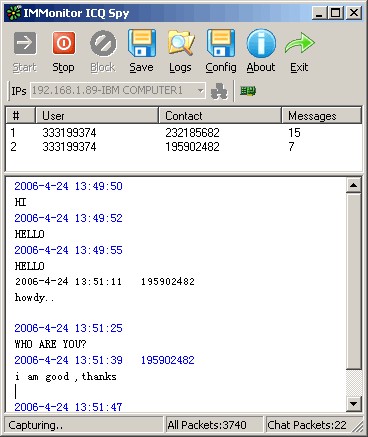
Task: Stop capturing with the red Stop icon
Action: (64, 43)
